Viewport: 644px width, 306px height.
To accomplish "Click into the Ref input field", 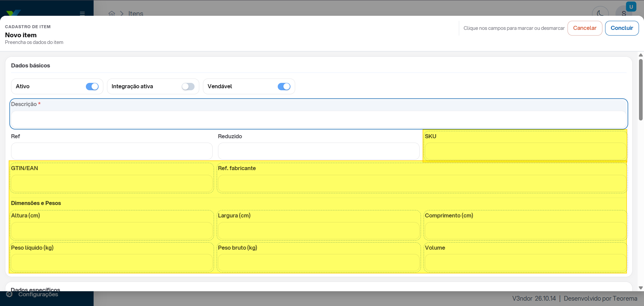I will (112, 151).
